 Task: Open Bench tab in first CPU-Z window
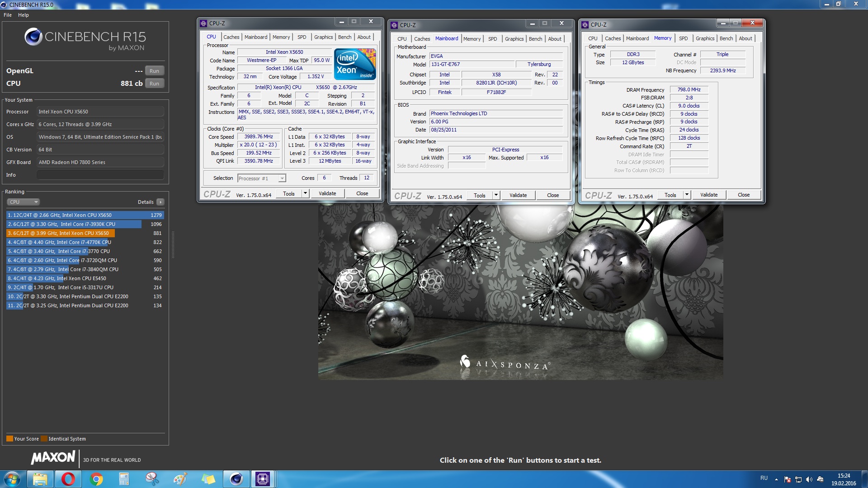click(344, 37)
